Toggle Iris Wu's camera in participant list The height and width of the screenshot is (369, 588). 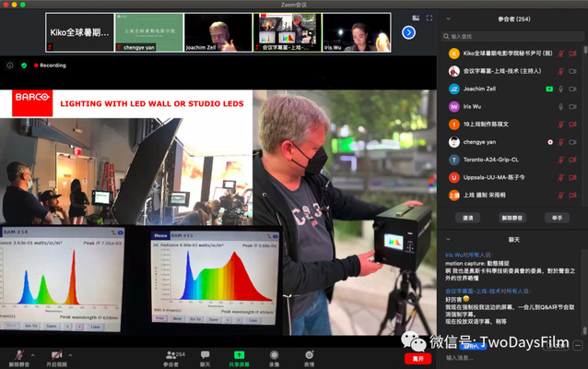pyautogui.click(x=575, y=106)
